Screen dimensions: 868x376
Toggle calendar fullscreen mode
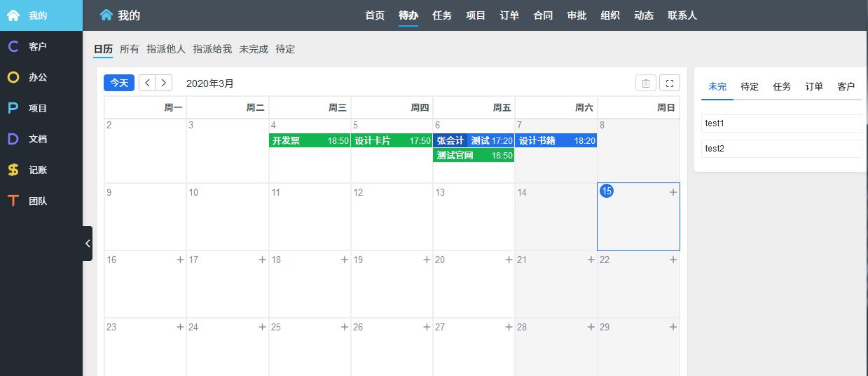(669, 83)
